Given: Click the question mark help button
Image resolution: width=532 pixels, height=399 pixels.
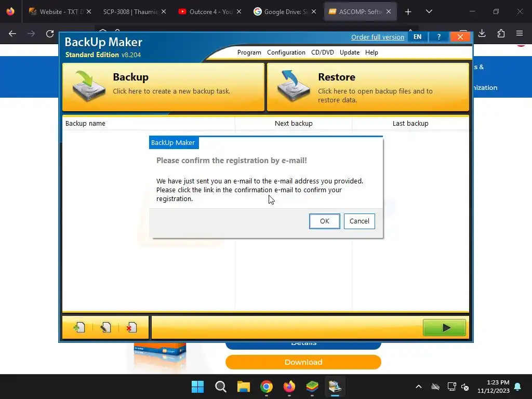Looking at the screenshot, I should 438,37.
